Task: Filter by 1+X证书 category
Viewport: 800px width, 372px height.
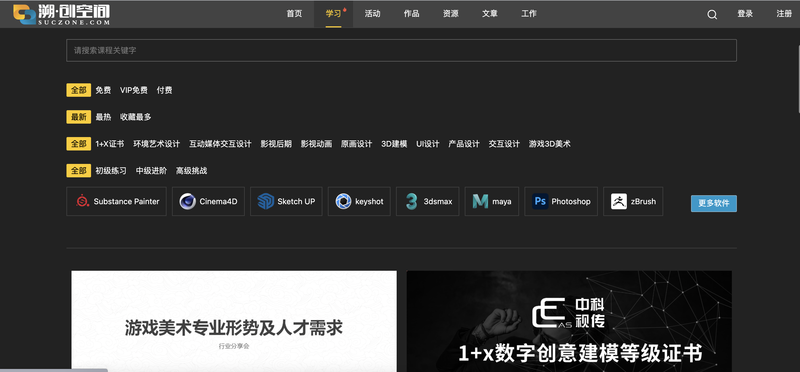Action: [x=110, y=144]
